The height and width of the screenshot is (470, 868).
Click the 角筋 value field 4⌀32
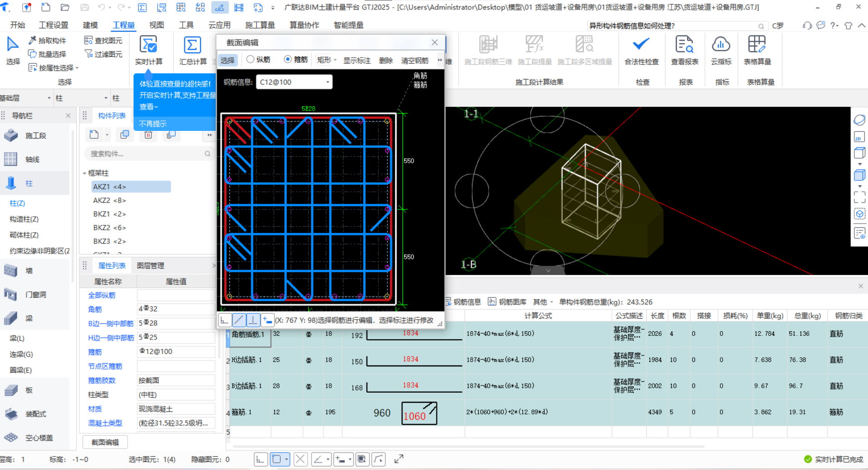[176, 309]
